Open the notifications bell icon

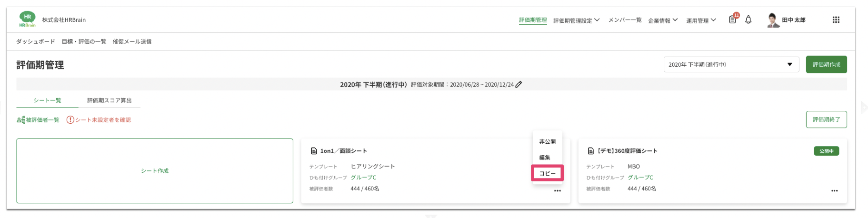748,20
